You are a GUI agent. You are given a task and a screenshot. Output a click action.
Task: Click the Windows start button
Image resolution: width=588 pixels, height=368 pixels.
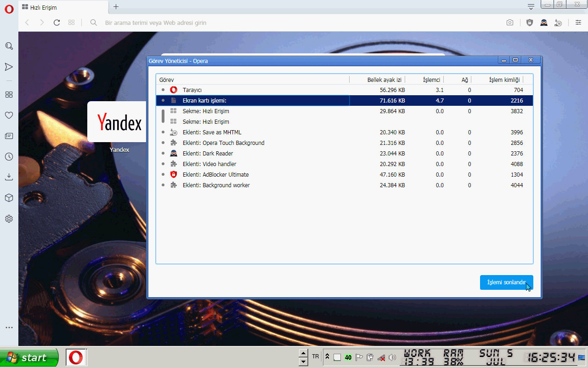click(29, 357)
